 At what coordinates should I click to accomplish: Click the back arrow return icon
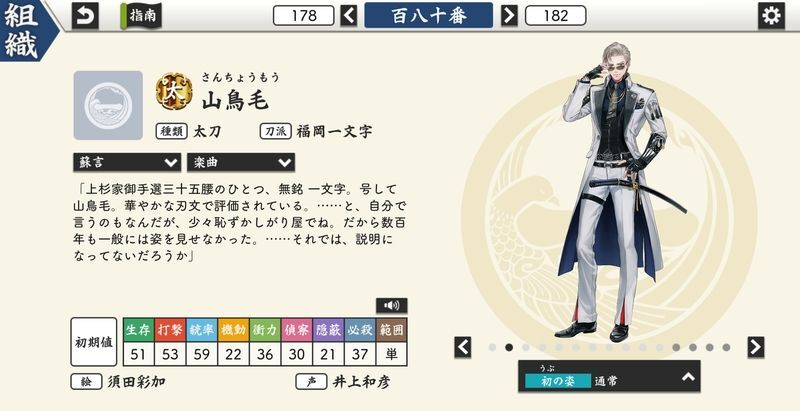click(85, 16)
